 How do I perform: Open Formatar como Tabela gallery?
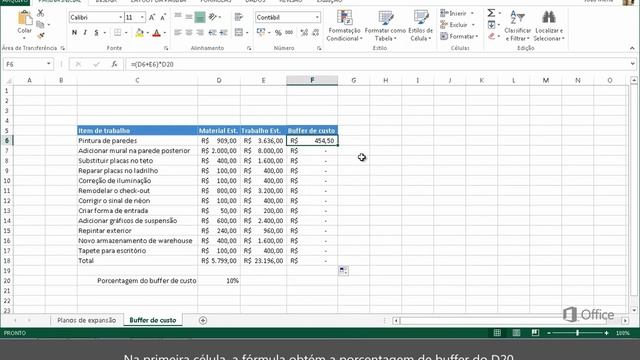point(385,26)
